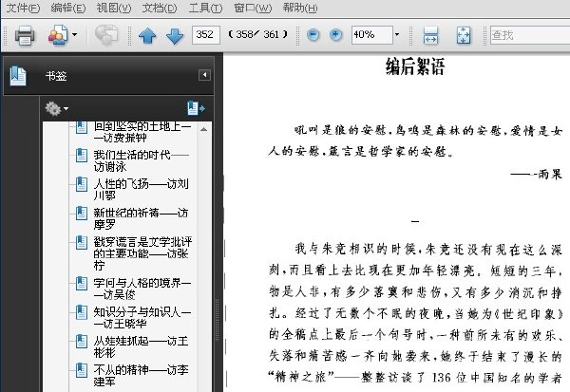
Task: Open the 工具(T) menu
Action: click(x=205, y=8)
